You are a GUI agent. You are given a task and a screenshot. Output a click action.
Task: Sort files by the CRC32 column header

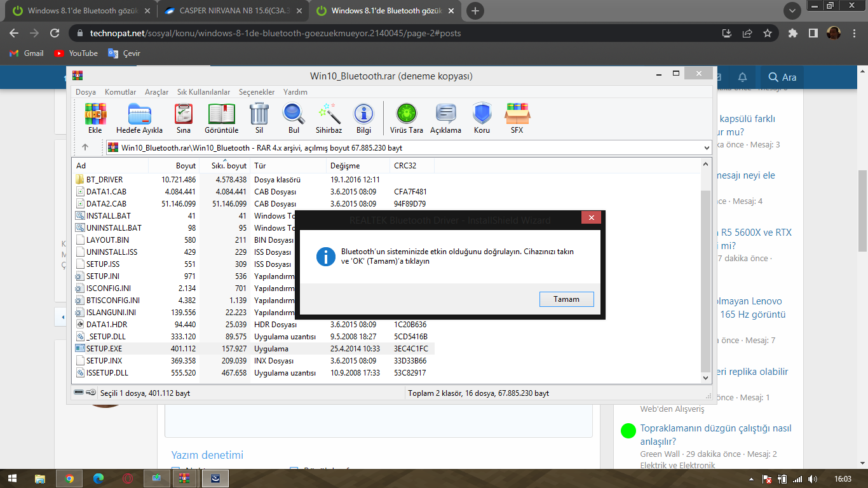(412, 166)
